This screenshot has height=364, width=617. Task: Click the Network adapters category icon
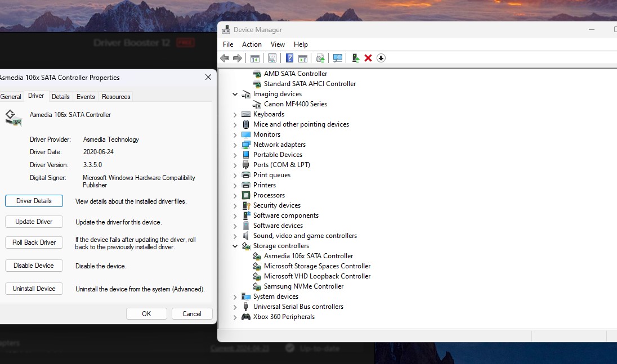point(246,145)
